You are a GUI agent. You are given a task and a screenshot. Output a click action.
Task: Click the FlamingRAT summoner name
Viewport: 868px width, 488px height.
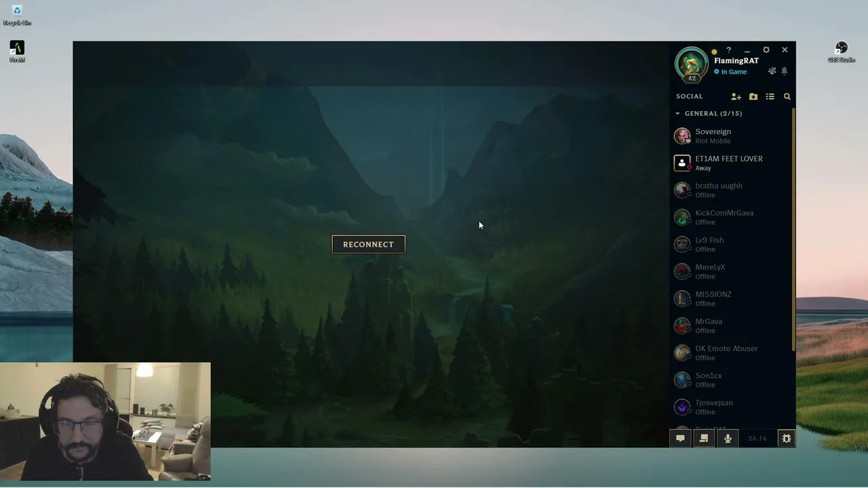click(x=736, y=60)
